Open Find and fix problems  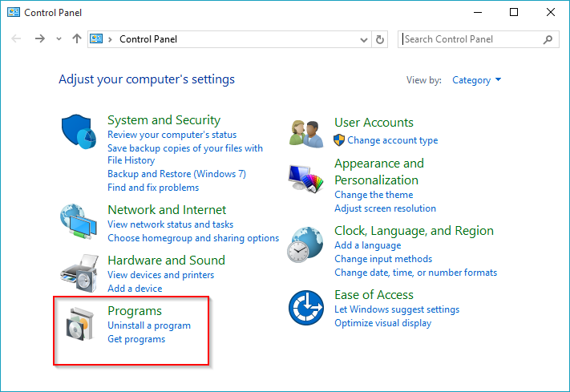pyautogui.click(x=153, y=188)
